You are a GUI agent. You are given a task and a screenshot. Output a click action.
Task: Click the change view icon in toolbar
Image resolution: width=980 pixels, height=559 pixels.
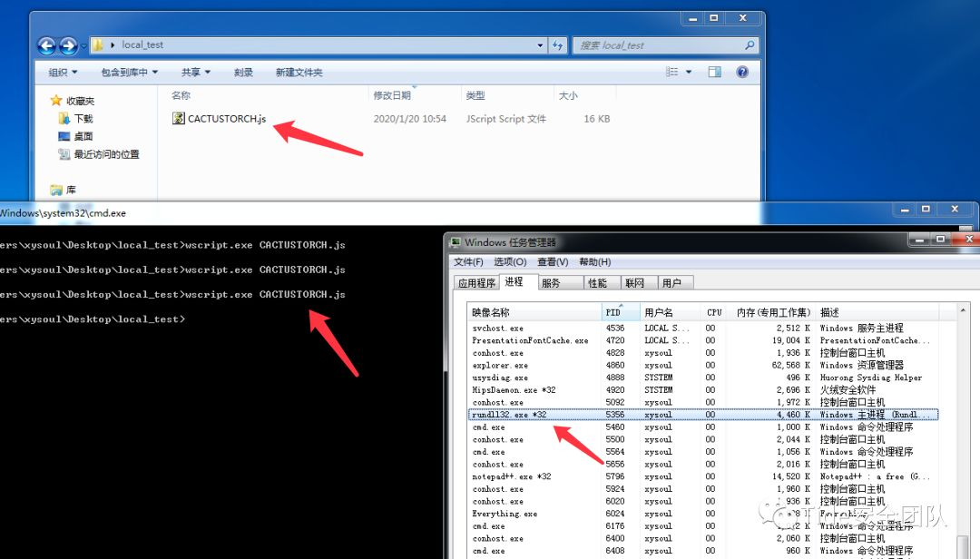tap(671, 72)
